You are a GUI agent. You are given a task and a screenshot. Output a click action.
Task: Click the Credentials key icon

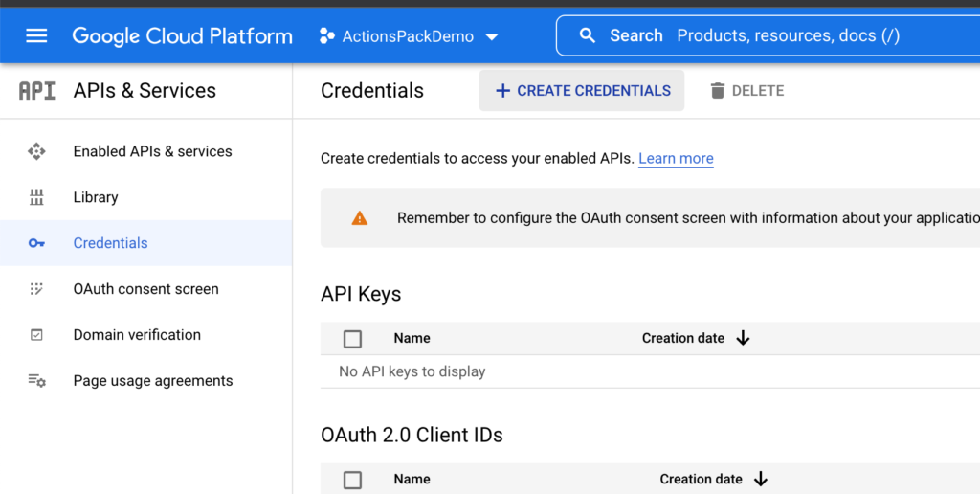click(36, 243)
